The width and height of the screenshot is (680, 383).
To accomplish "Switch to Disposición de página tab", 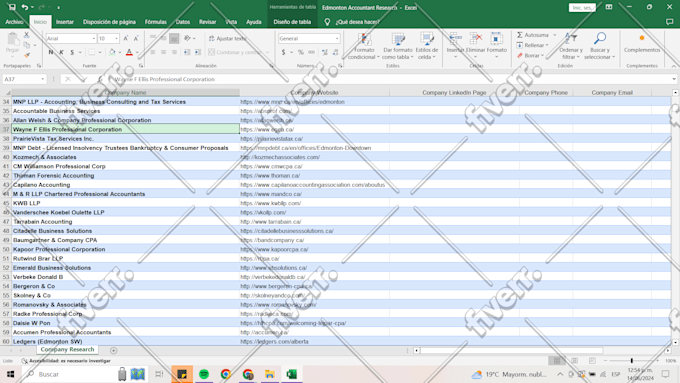I will (109, 22).
